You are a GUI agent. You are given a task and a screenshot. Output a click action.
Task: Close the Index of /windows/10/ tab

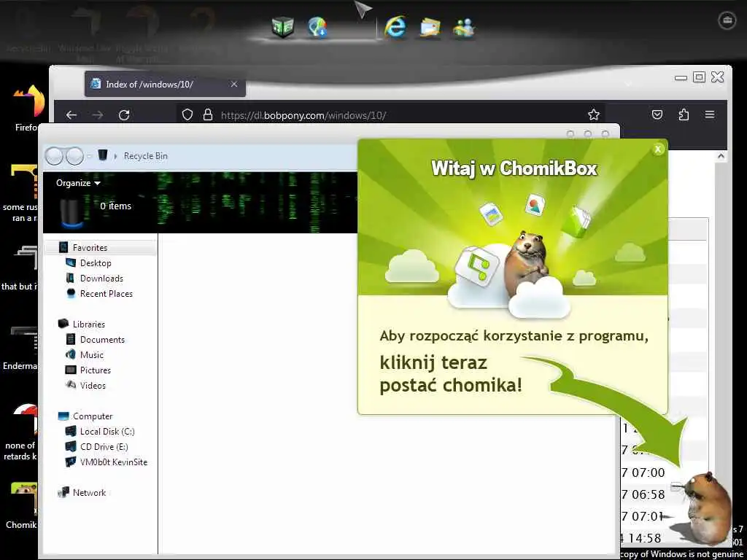click(x=234, y=85)
